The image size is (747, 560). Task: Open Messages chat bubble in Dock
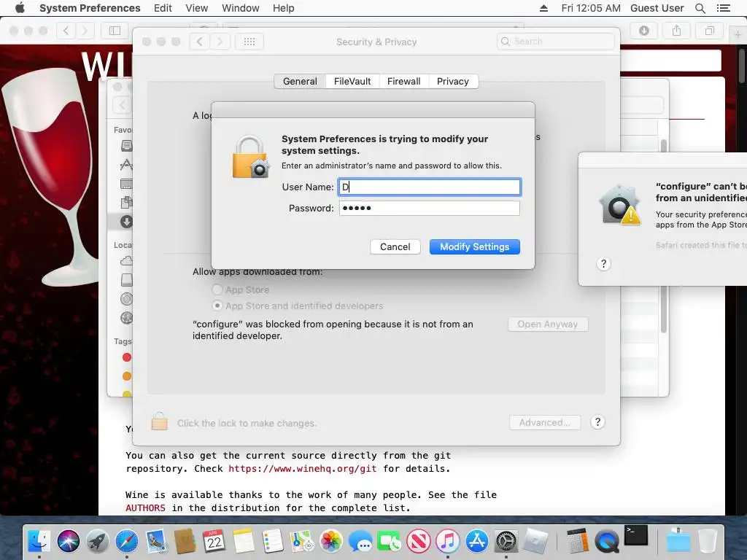[x=360, y=542]
